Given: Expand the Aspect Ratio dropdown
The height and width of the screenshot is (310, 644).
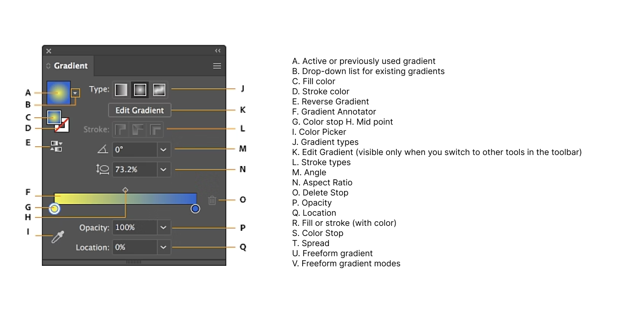Looking at the screenshot, I should click(163, 169).
